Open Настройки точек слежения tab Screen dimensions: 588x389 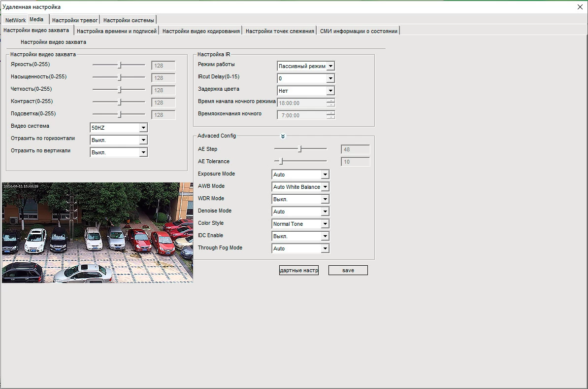click(x=280, y=31)
